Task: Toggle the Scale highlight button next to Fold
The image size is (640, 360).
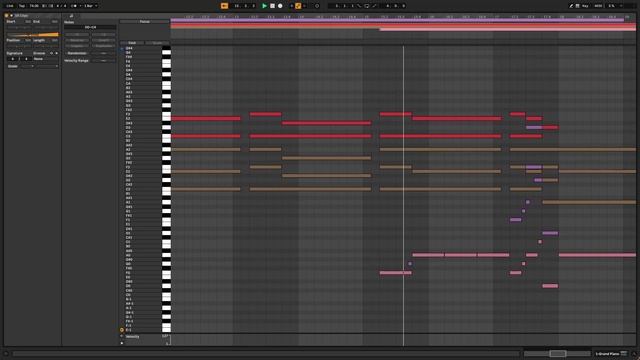Action: (x=157, y=43)
